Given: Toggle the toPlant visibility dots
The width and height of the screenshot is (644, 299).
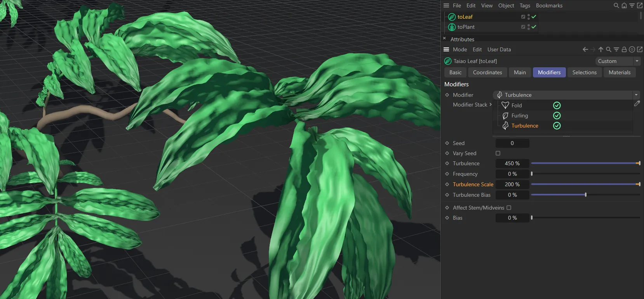Looking at the screenshot, I should (x=529, y=27).
